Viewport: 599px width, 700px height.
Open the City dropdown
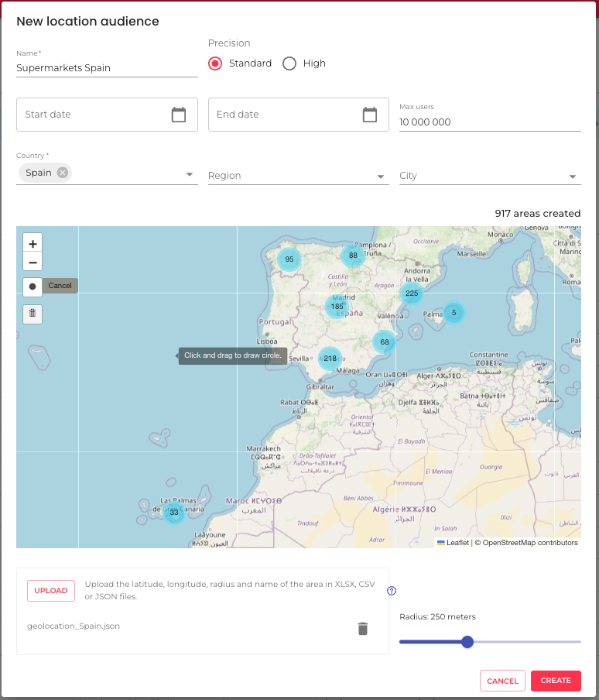[573, 177]
